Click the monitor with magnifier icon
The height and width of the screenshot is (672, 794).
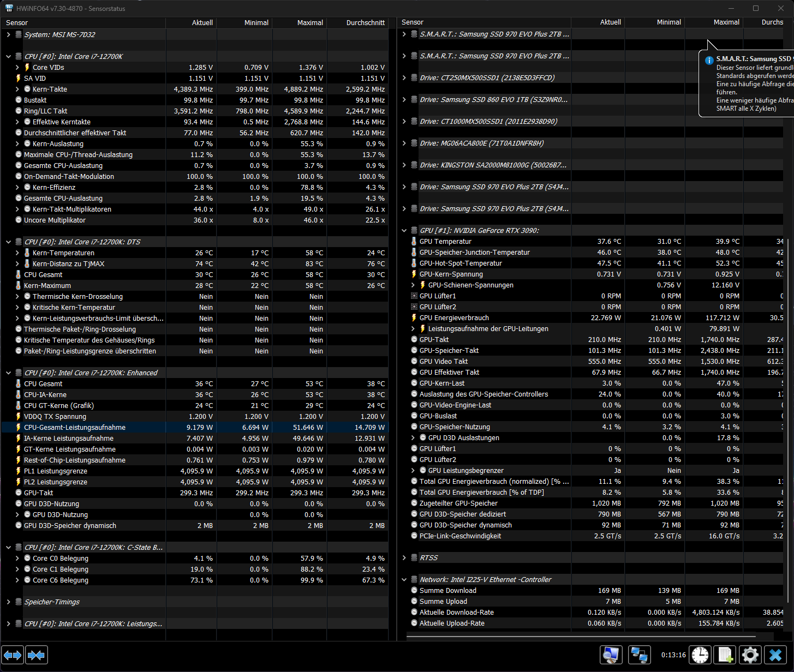point(611,655)
